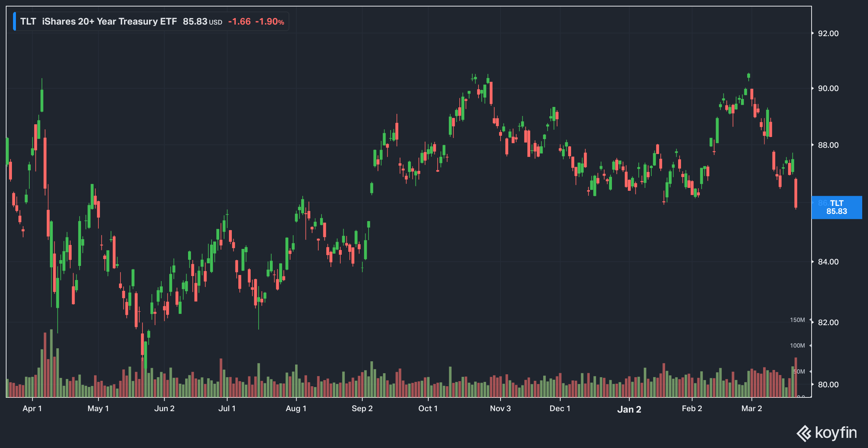Click the tallest volume bar near April
Image resolution: width=868 pixels, height=448 pixels.
[51, 363]
